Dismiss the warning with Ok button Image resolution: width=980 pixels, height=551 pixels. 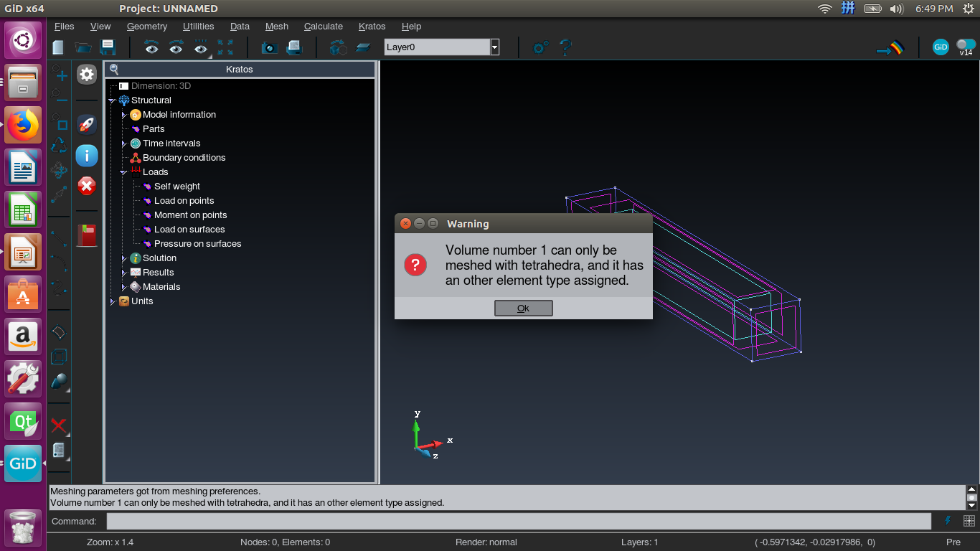click(523, 308)
